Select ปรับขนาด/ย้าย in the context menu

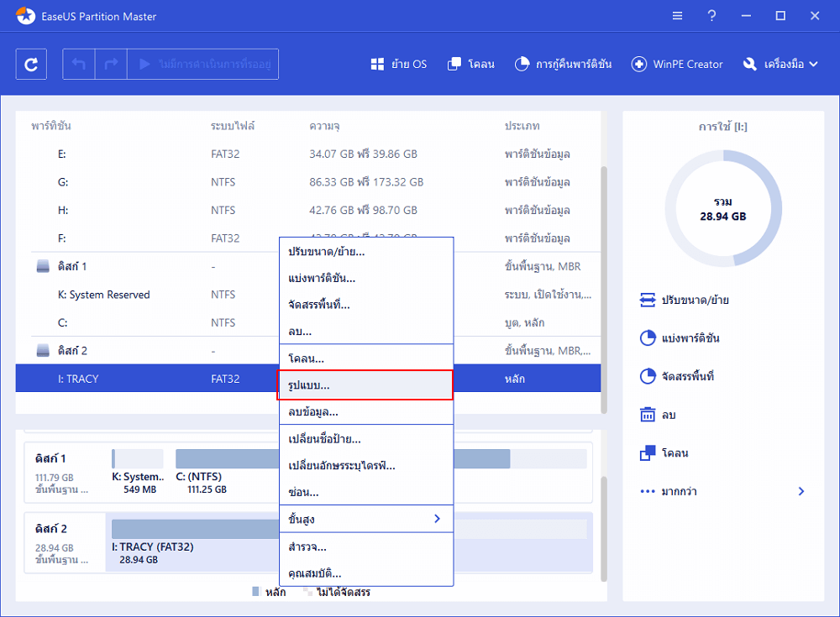click(366, 251)
